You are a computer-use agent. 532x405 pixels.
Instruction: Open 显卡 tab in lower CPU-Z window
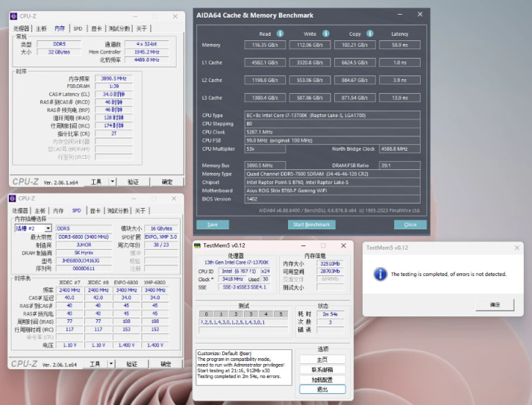tap(95, 211)
